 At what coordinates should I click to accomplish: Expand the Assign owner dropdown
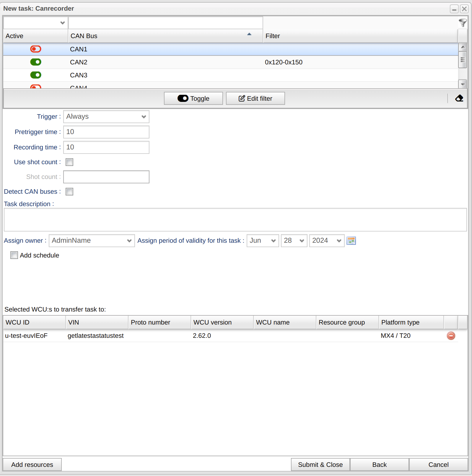(x=92, y=241)
